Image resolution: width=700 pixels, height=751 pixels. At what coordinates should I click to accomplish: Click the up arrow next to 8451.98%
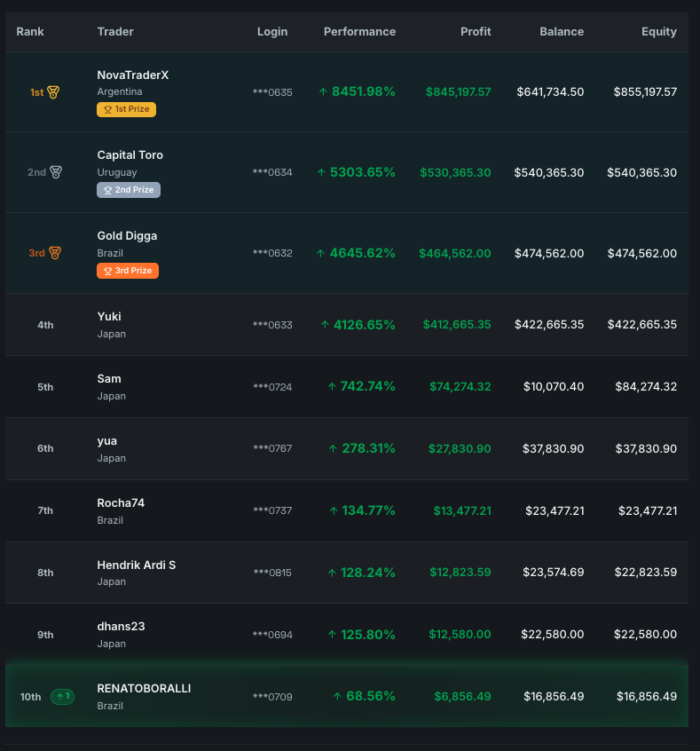pos(323,91)
